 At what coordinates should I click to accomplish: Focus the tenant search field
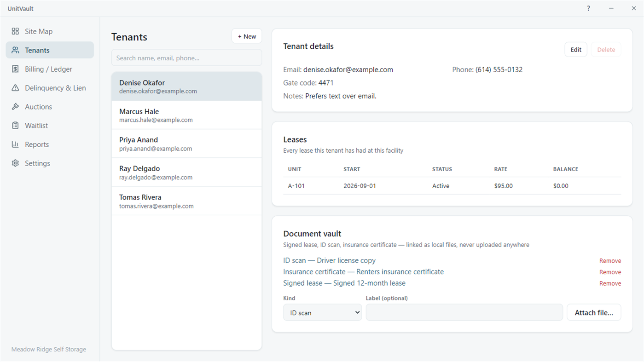pyautogui.click(x=186, y=58)
